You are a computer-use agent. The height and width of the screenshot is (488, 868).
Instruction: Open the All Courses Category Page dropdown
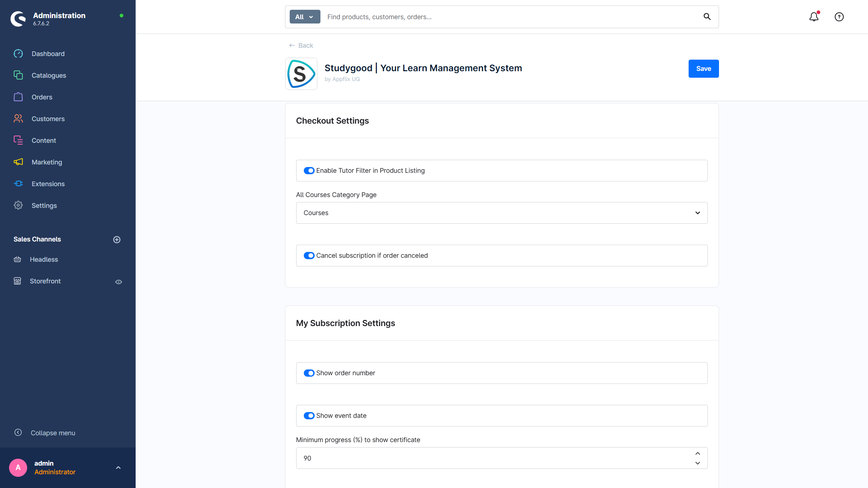(x=501, y=213)
